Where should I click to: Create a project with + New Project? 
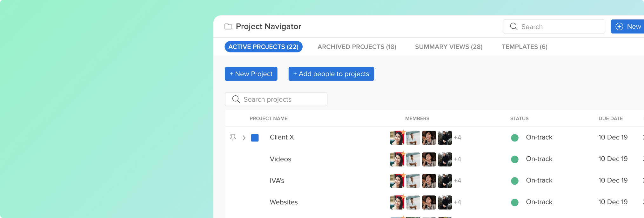(x=251, y=74)
